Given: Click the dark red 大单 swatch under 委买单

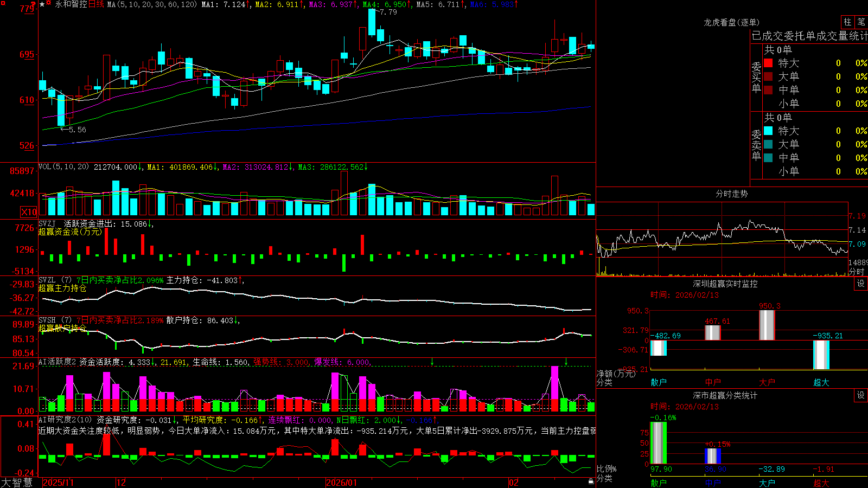Looking at the screenshot, I should click(x=768, y=76).
